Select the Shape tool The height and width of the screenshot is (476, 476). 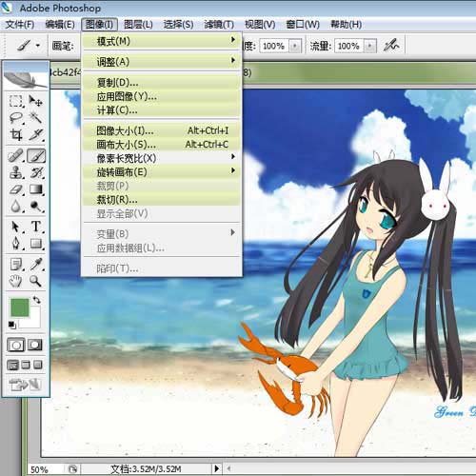point(36,244)
